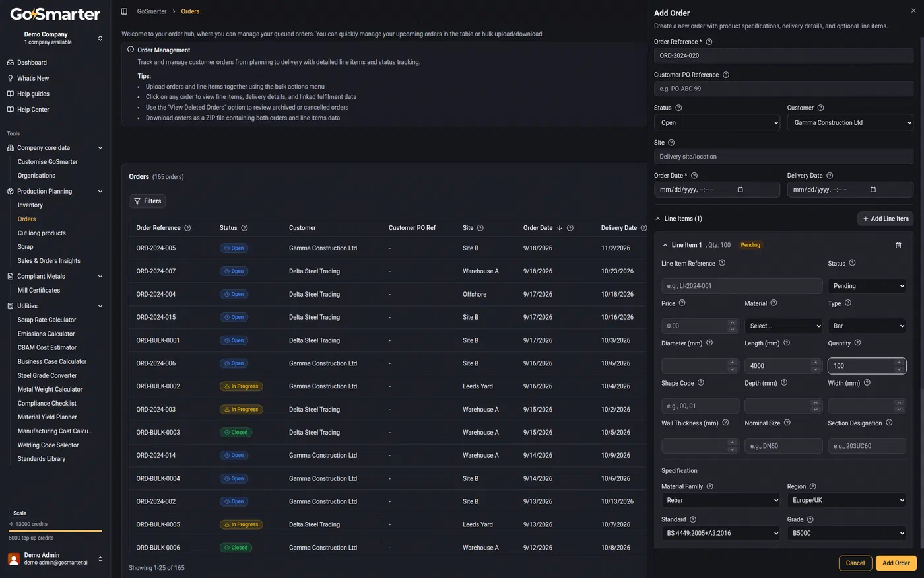Screen dimensions: 924x578
Task: Open Scrap Rate Calculator
Action: tap(47, 320)
